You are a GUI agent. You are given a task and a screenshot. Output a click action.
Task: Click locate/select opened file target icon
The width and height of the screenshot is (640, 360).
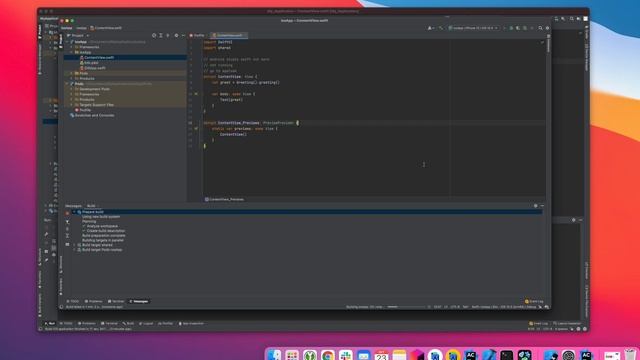[x=154, y=36]
